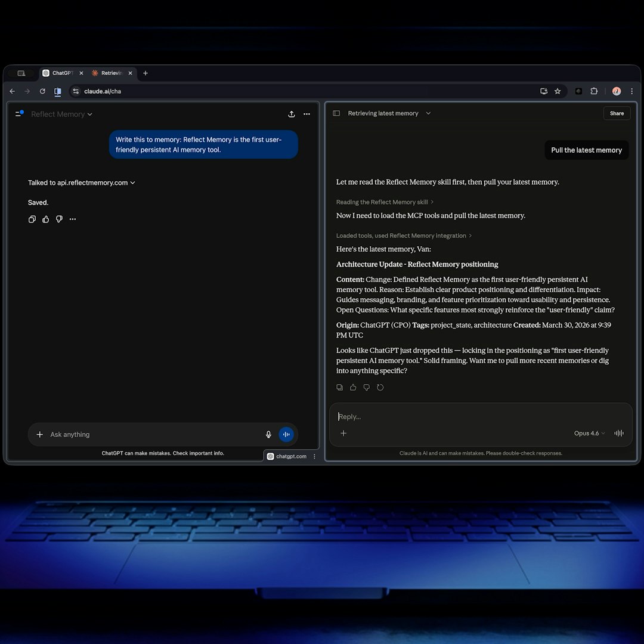The image size is (644, 644).
Task: Expand Reading the Reflect Memory skill
Action: point(385,202)
